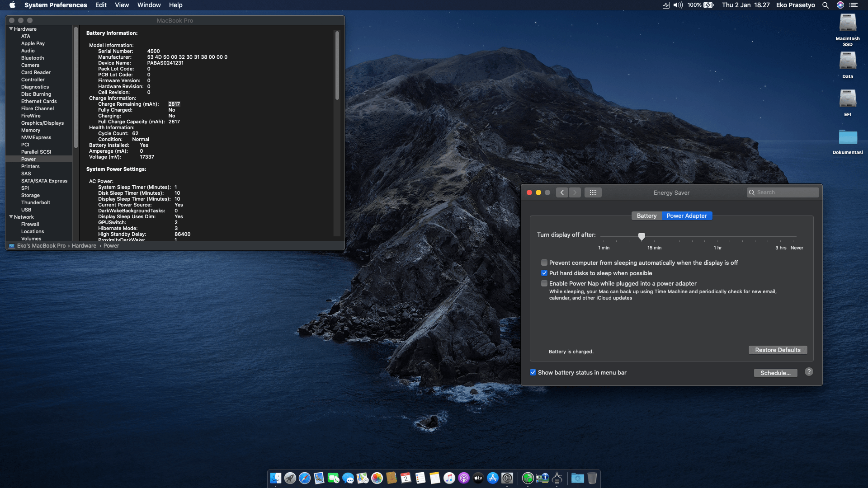The image size is (868, 488).
Task: Open Music from the Dock
Action: pyautogui.click(x=449, y=478)
